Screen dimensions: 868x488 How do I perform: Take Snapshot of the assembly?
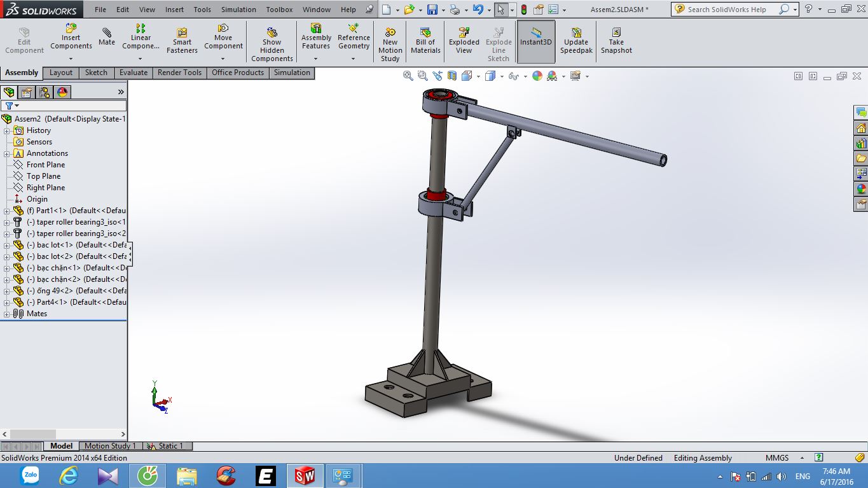(x=616, y=41)
